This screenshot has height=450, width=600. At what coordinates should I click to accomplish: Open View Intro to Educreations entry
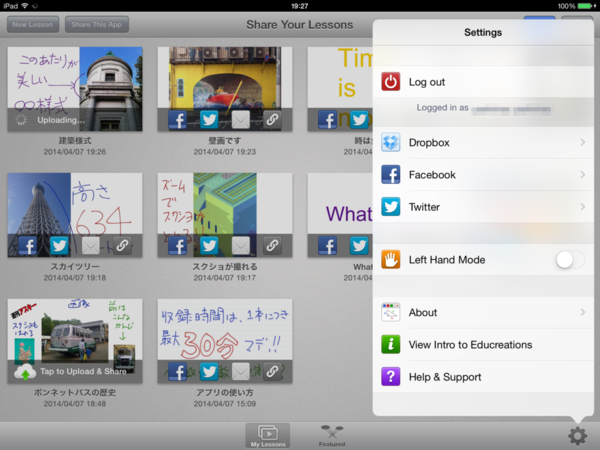(483, 344)
